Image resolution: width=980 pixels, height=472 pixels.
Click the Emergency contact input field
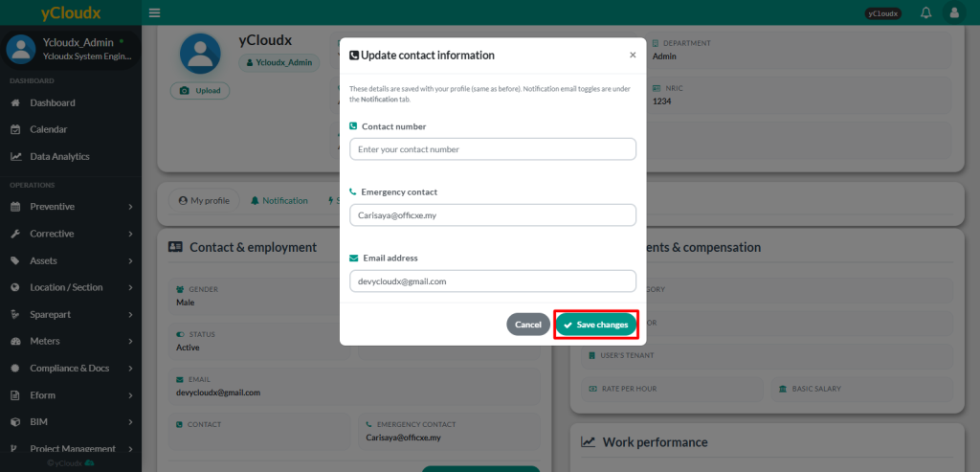(493, 215)
